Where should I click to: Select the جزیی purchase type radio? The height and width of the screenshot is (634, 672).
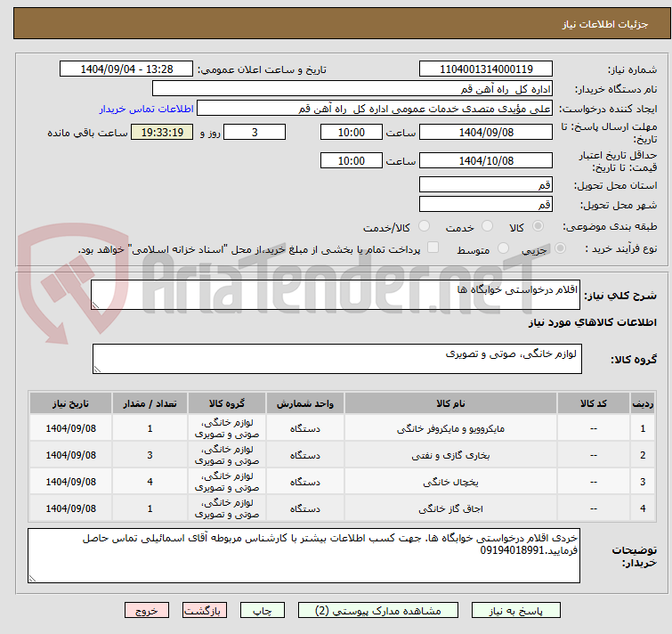(560, 248)
